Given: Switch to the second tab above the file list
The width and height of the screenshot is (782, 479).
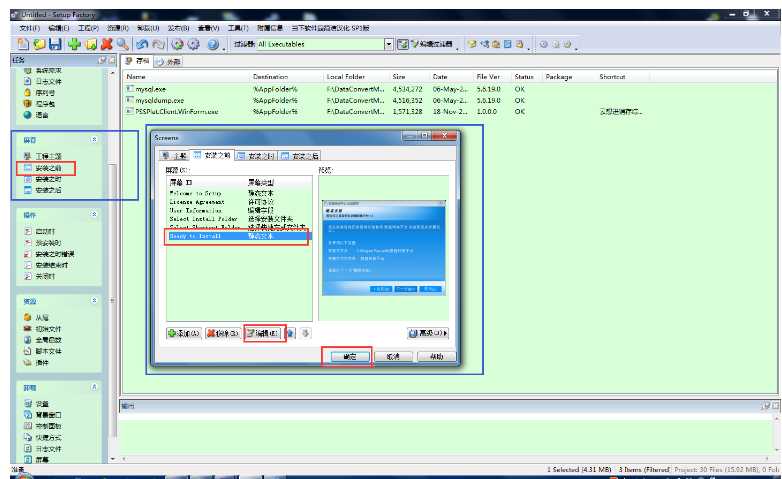Looking at the screenshot, I should 168,62.
